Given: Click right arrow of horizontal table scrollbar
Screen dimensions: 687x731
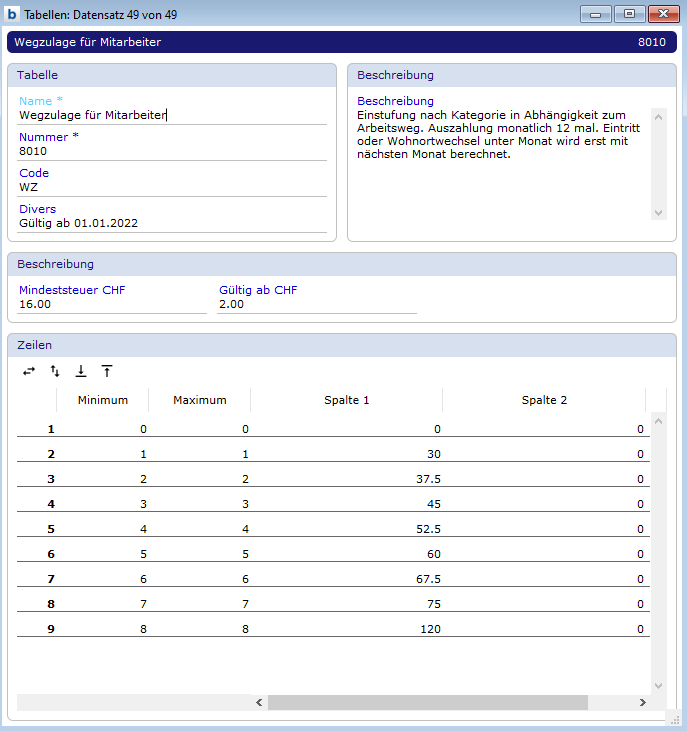Looking at the screenshot, I should (642, 703).
